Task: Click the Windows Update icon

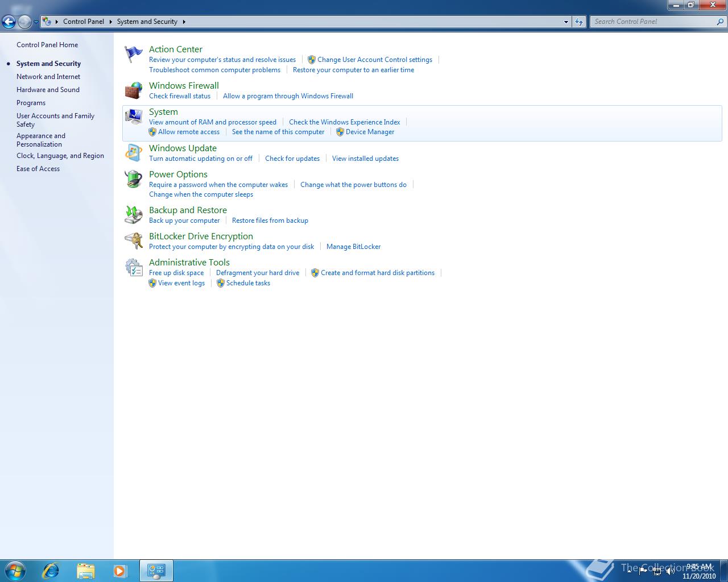Action: tap(134, 153)
